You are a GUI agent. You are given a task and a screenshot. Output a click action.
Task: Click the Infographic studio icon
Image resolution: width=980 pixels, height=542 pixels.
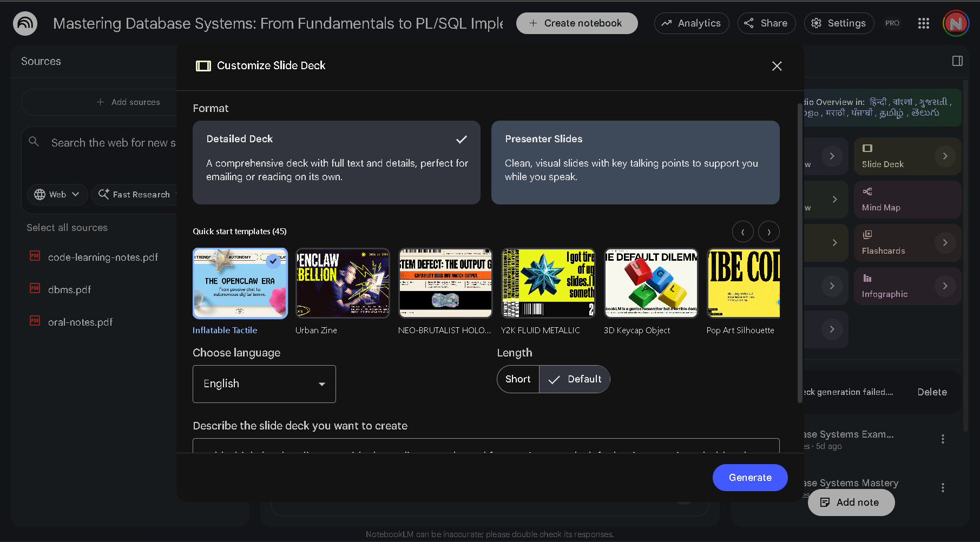click(867, 278)
